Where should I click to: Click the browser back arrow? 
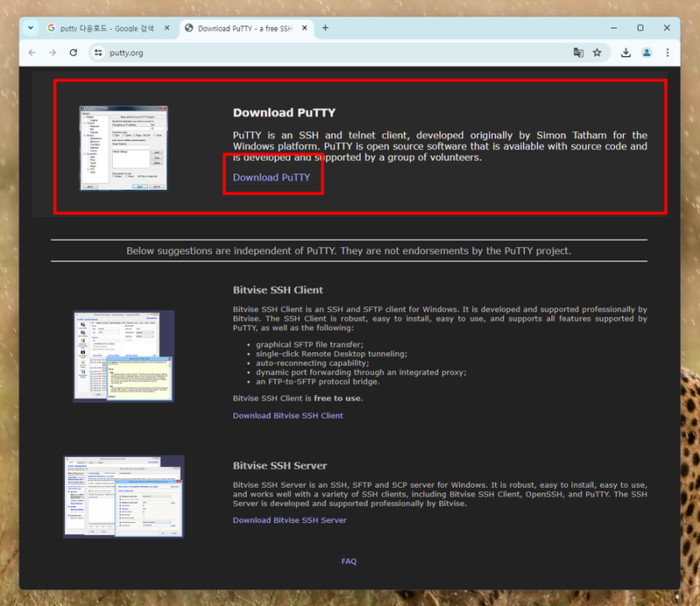[32, 52]
